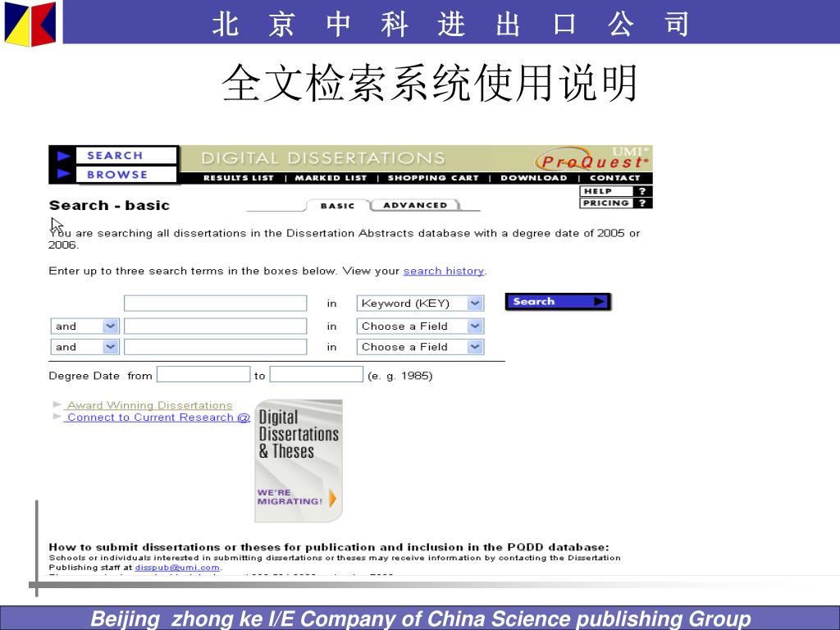Open SHOPPING CART in the top menu
The width and height of the screenshot is (840, 630).
433,178
